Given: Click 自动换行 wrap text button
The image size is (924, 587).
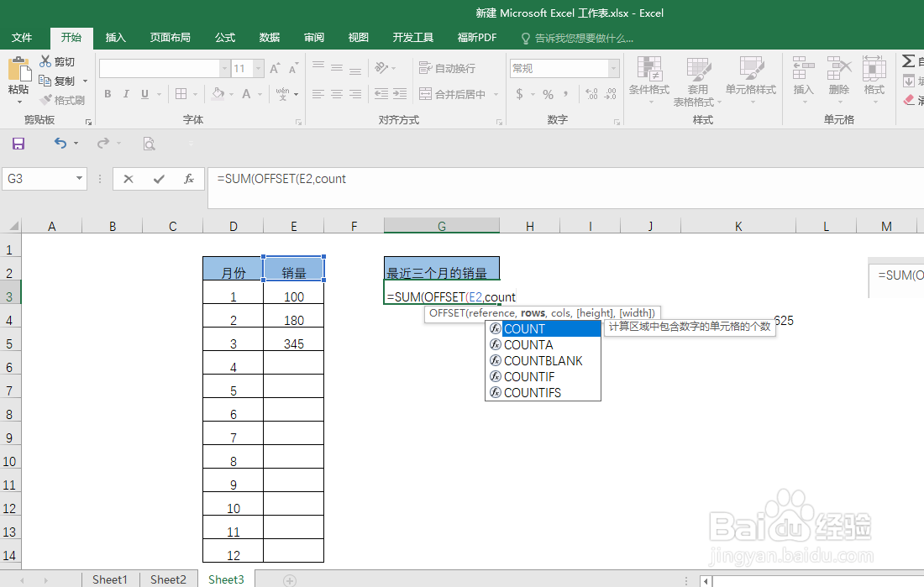Looking at the screenshot, I should click(x=447, y=68).
